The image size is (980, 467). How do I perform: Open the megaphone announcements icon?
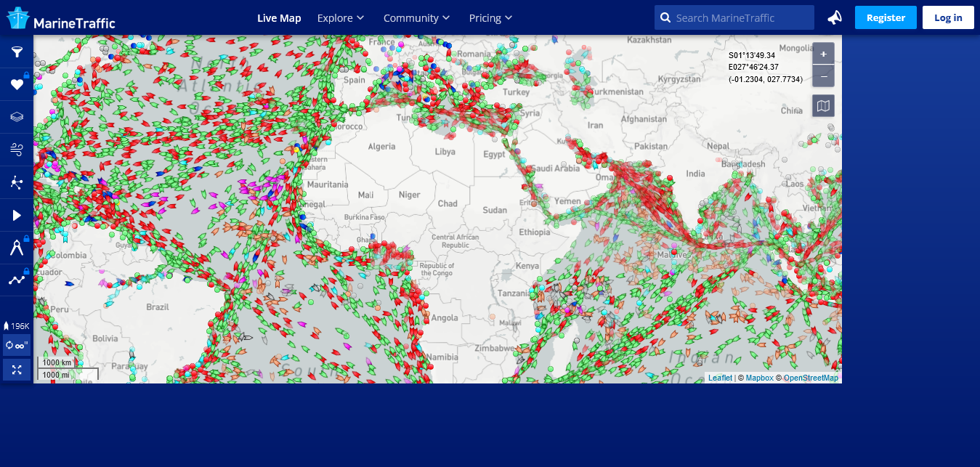[835, 17]
